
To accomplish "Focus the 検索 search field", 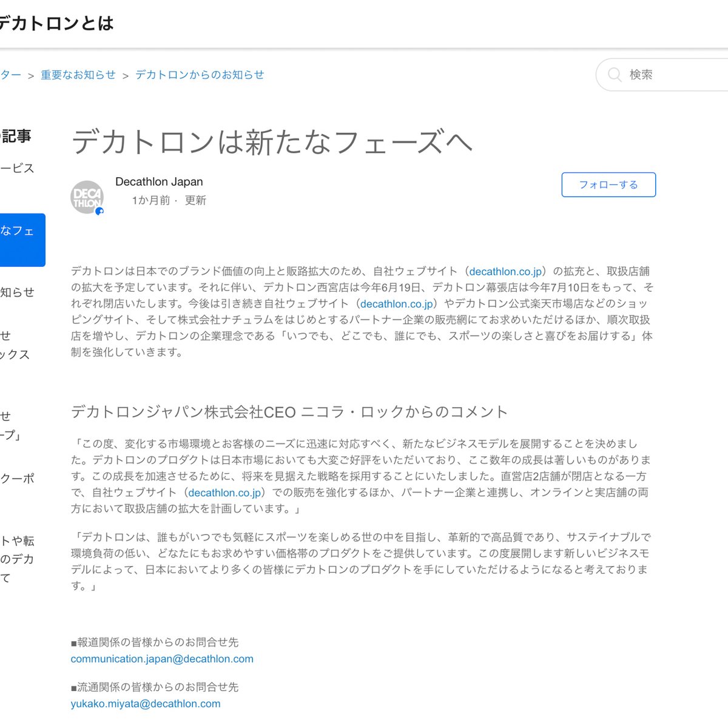I will pos(662,75).
